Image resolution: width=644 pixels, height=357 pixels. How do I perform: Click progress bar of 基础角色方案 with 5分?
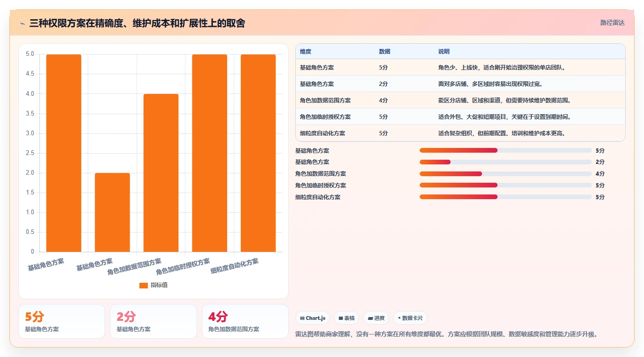506,150
